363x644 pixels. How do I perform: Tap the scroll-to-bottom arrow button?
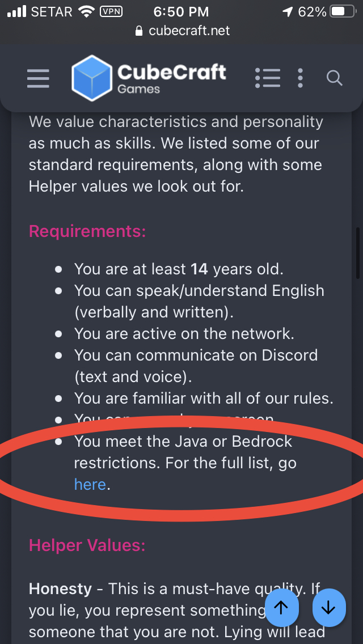click(329, 608)
